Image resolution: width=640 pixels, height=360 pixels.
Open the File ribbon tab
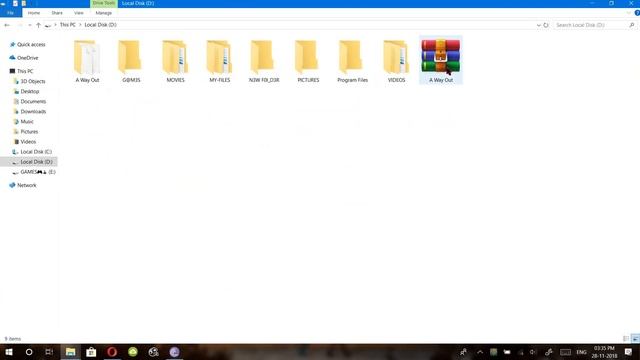[x=11, y=13]
